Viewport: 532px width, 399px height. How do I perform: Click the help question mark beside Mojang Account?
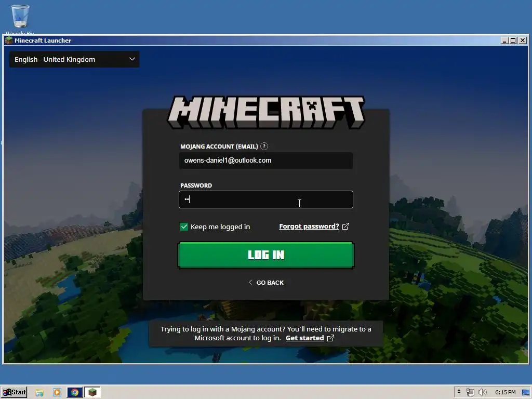point(264,146)
